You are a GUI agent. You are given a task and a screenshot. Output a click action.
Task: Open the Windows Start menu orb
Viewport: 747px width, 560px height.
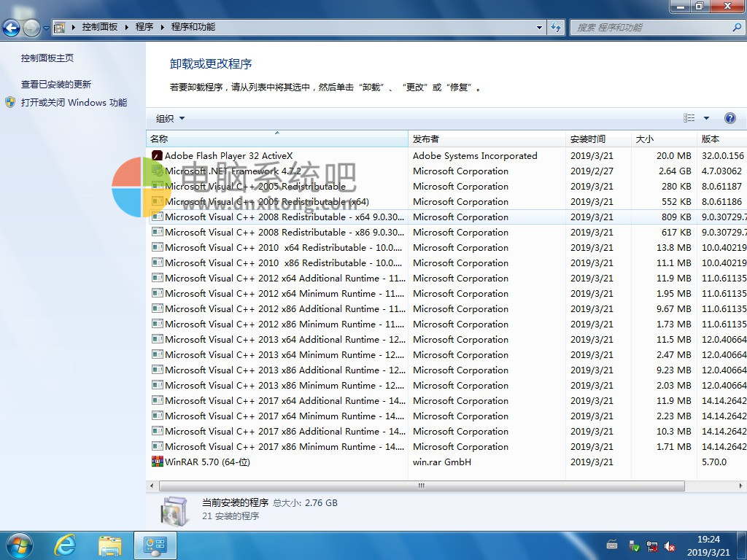pos(19,545)
